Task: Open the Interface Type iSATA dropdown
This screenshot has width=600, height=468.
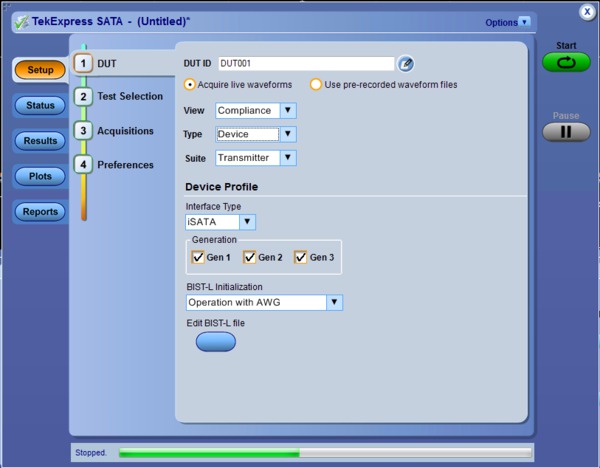Action: coord(247,222)
